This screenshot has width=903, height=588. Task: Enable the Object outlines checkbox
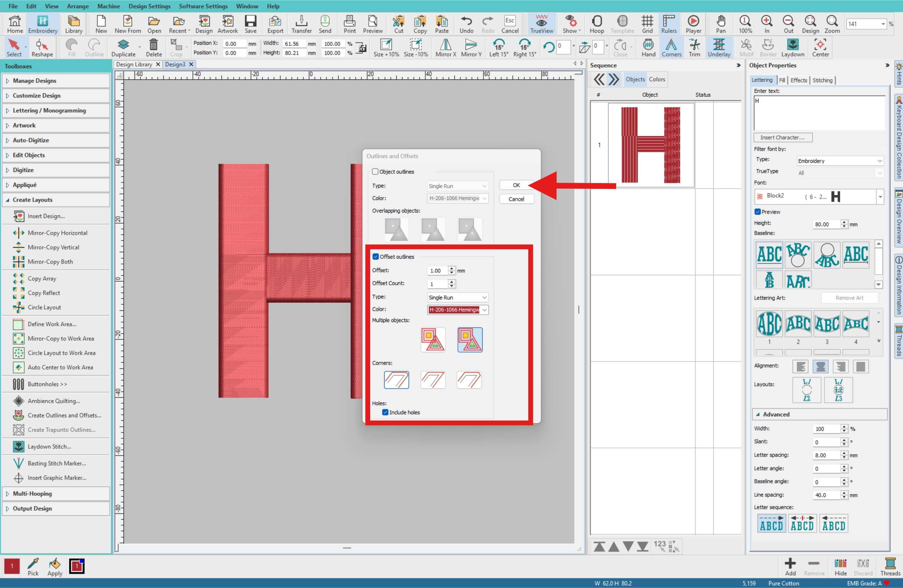pyautogui.click(x=375, y=172)
